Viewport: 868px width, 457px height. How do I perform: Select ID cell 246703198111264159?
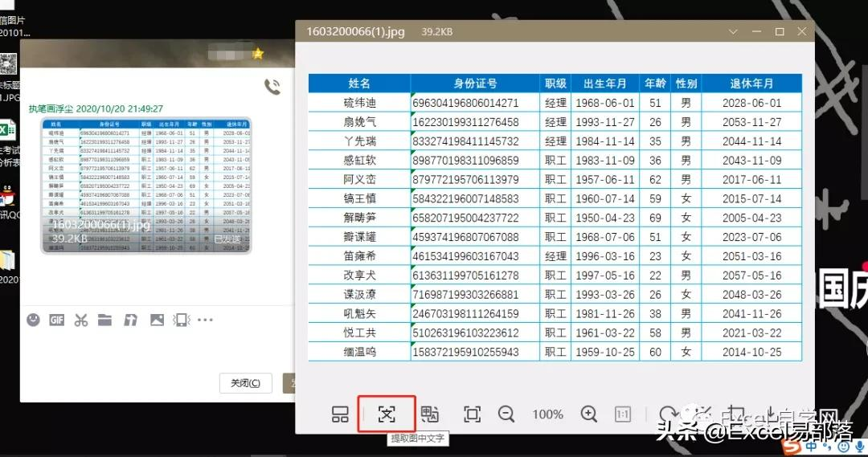point(475,314)
